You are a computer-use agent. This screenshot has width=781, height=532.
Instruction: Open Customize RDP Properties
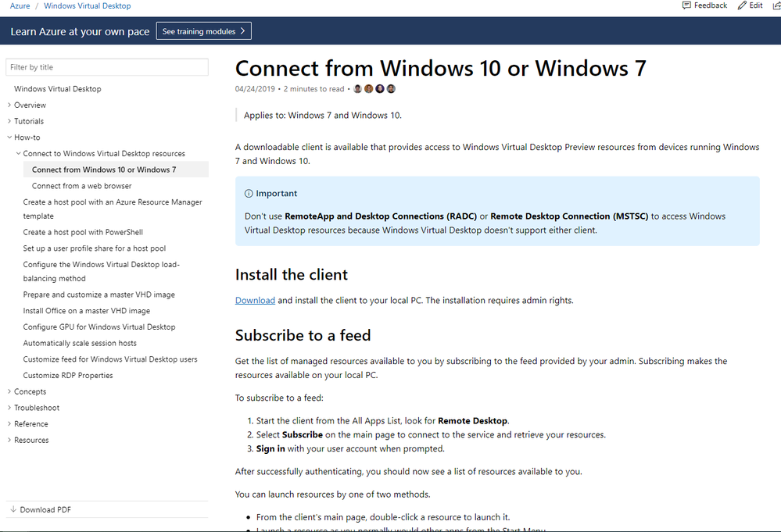tap(68, 375)
